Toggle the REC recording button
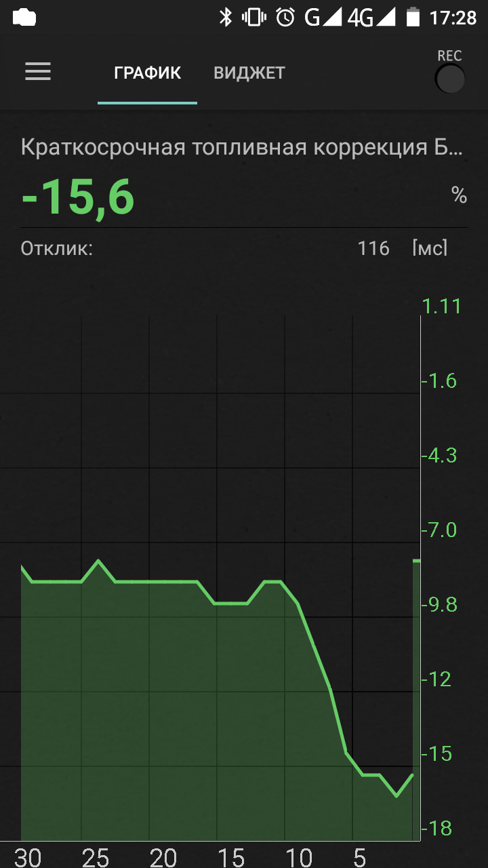This screenshot has width=488, height=868. click(449, 79)
